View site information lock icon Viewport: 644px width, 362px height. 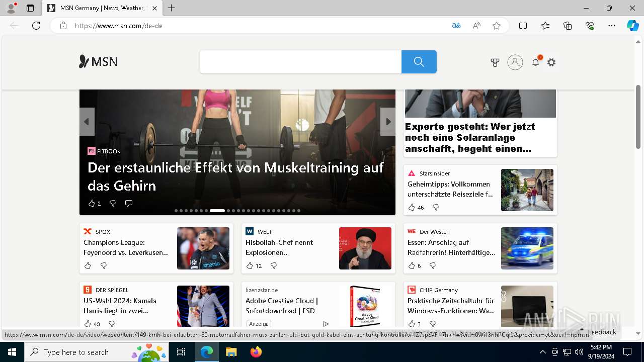click(x=63, y=26)
